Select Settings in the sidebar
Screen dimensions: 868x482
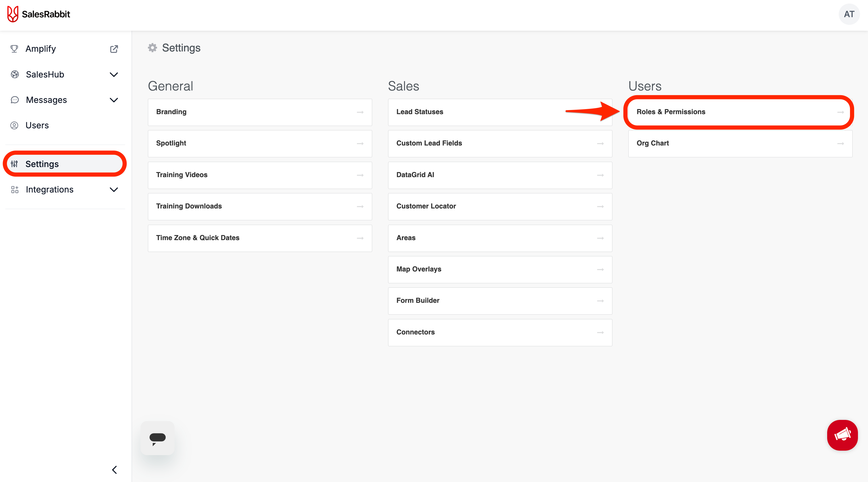pos(42,164)
